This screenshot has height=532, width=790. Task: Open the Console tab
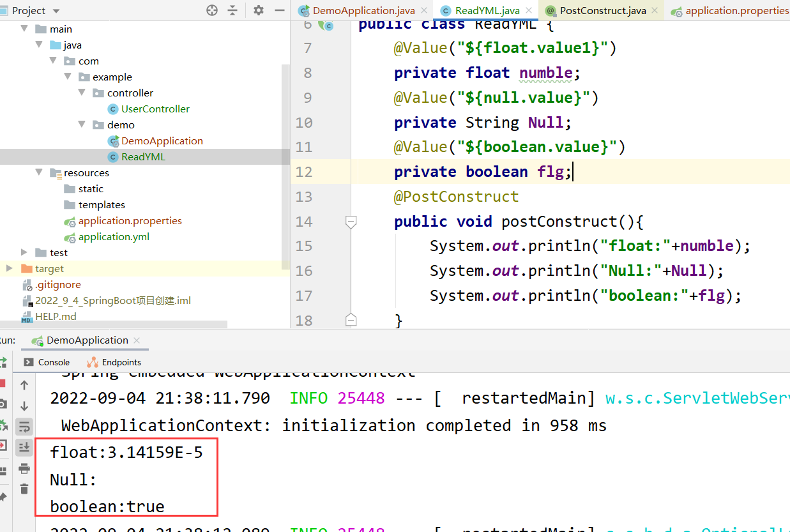point(47,362)
